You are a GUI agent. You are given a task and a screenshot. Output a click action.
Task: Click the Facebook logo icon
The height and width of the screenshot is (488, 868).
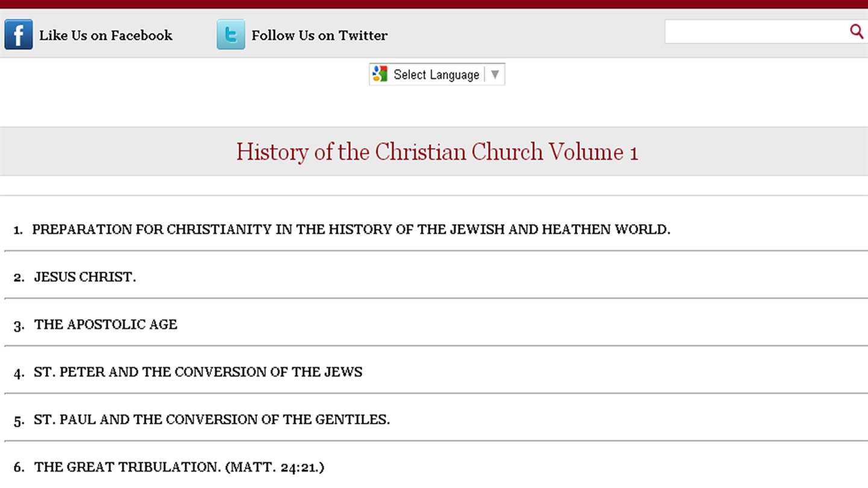point(19,34)
